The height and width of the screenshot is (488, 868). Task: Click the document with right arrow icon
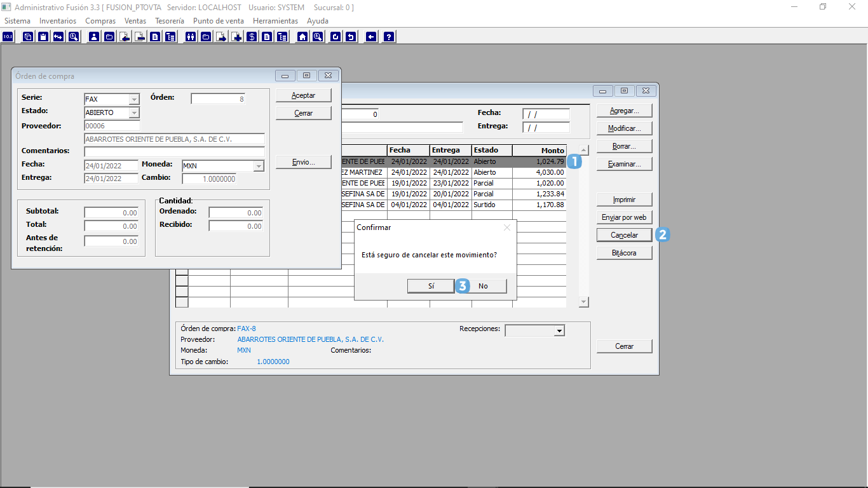222,37
